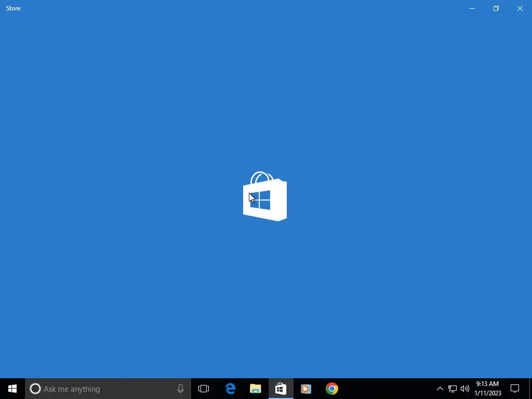Activate the Cortana microphone icon
Screen dimensions: 532x399
pos(180,389)
